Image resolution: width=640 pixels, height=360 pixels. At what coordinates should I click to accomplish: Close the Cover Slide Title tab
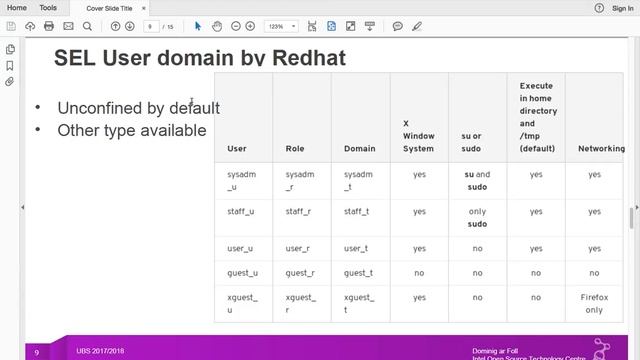coord(143,8)
